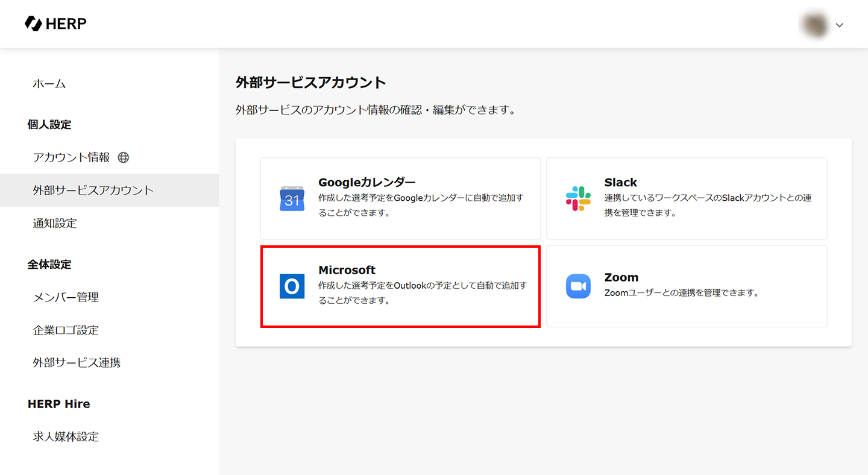The image size is (868, 475).
Task: Click the 外部サービスアカウント page heading
Action: 311,83
